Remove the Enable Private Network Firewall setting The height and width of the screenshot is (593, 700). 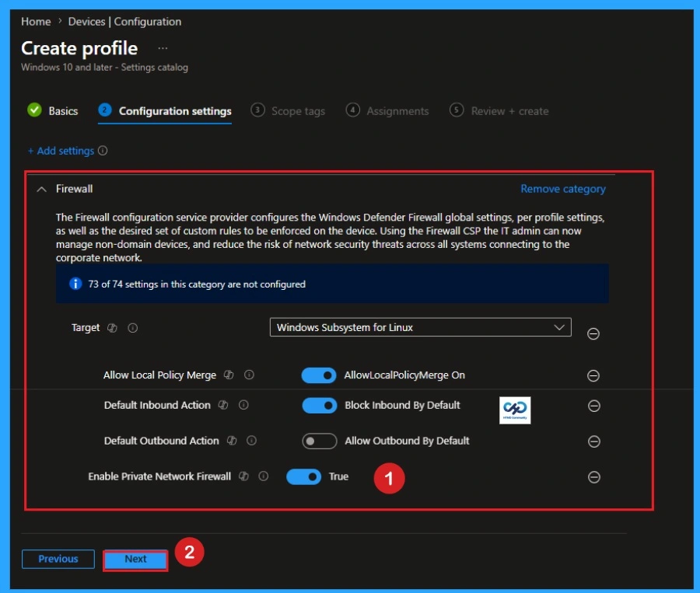click(593, 477)
